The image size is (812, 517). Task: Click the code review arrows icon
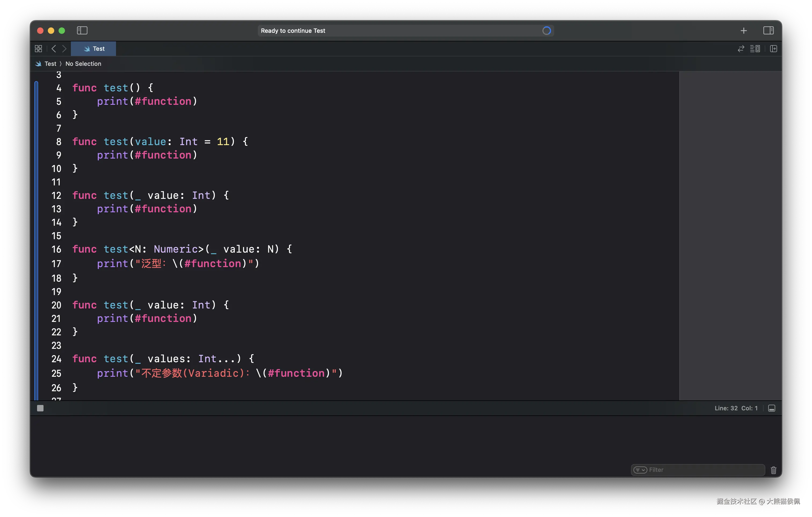coord(741,49)
